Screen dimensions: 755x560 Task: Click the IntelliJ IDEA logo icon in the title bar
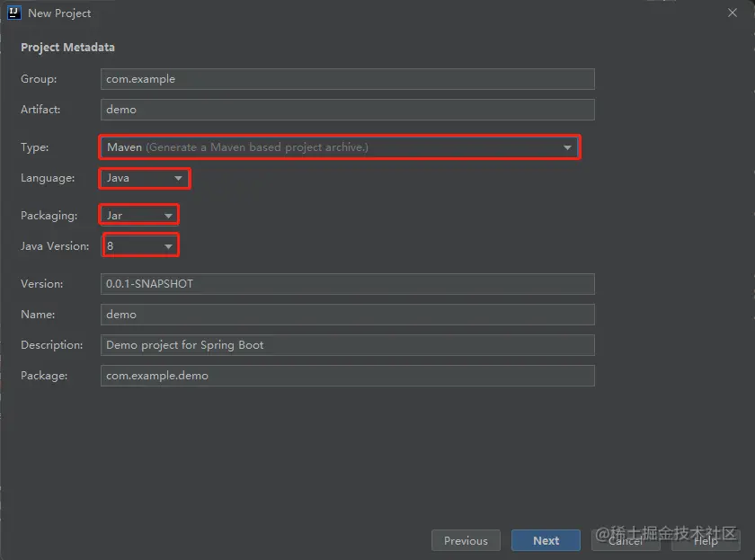coord(14,13)
